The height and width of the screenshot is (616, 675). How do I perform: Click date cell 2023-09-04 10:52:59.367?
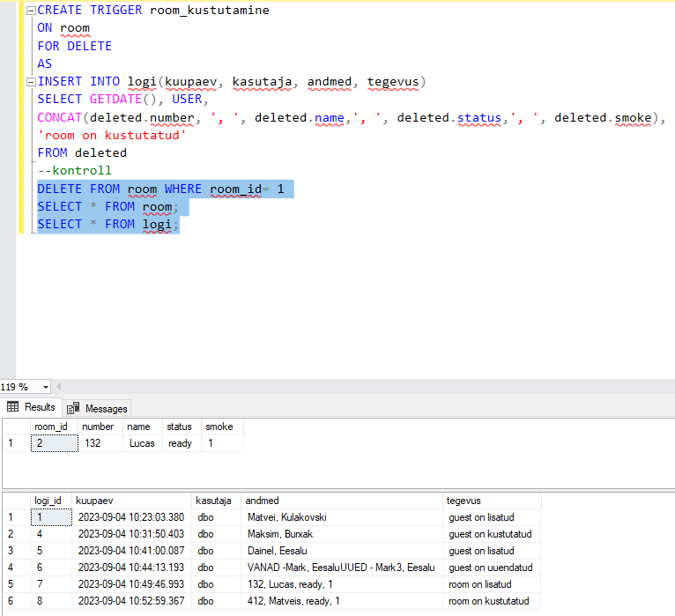[131, 601]
